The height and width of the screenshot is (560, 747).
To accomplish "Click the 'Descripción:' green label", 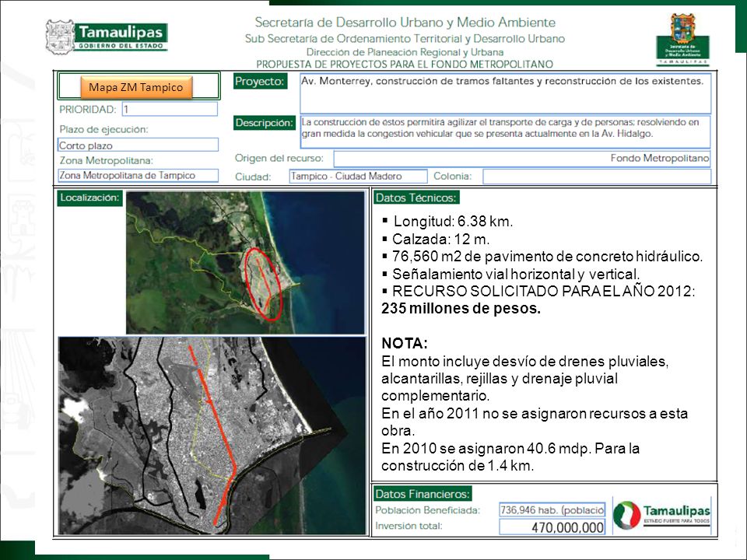I will click(x=265, y=123).
